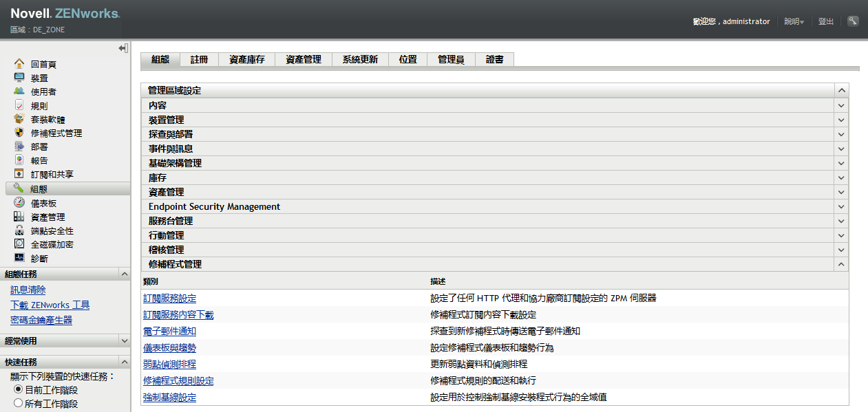Click the 使用者 people icon

pos(19,91)
